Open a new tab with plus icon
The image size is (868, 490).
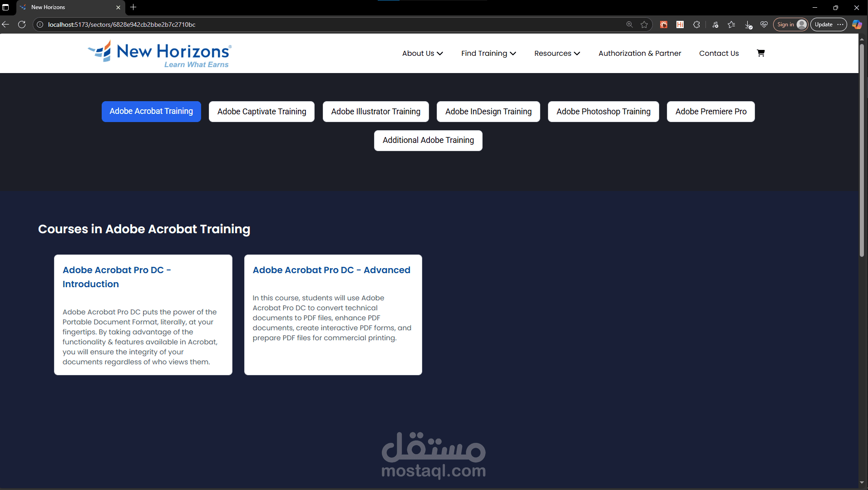pos(133,7)
